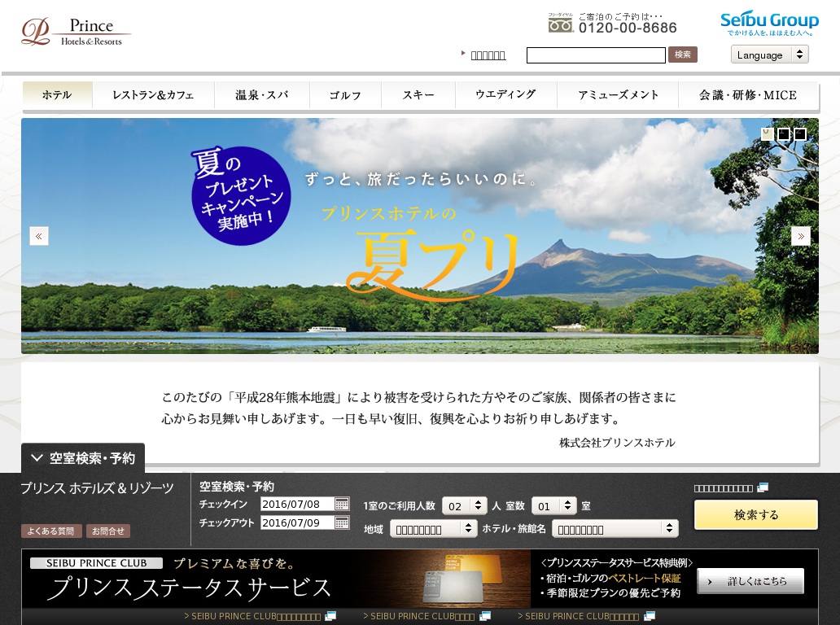
Task: Open the ホテル menu tab
Action: point(57,94)
